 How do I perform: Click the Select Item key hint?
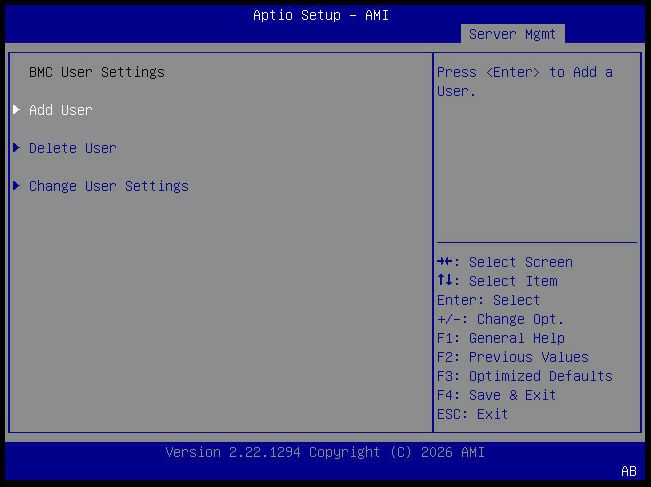point(497,281)
